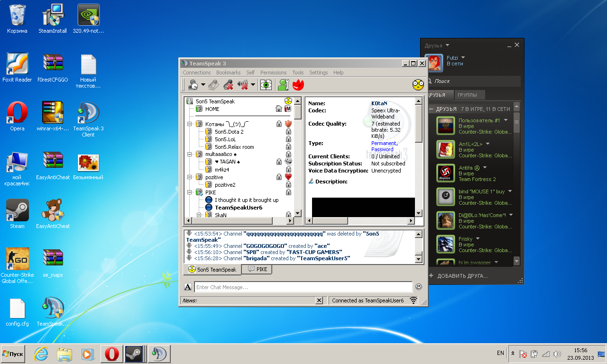Select user TeamSpeakUser6 in channel tree

239,208
